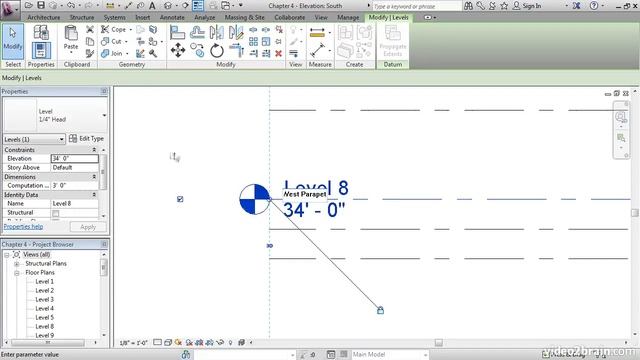Toggle Structural checkbox in Properties

click(56, 213)
